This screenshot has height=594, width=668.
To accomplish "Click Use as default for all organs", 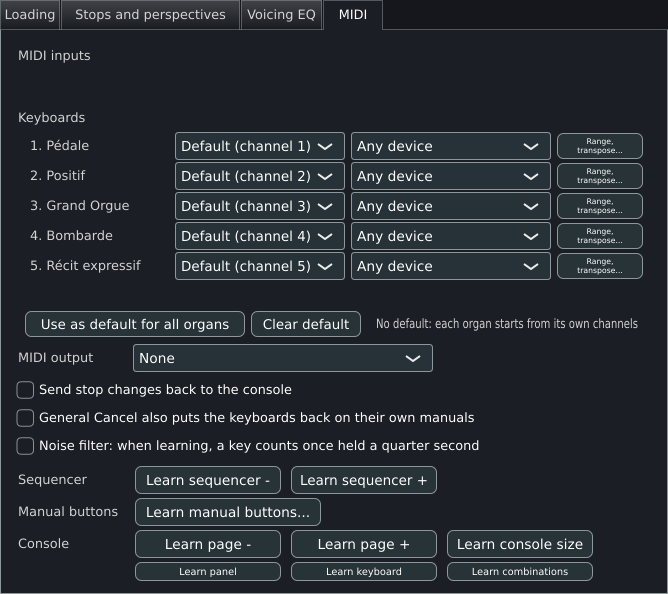I will point(135,324).
